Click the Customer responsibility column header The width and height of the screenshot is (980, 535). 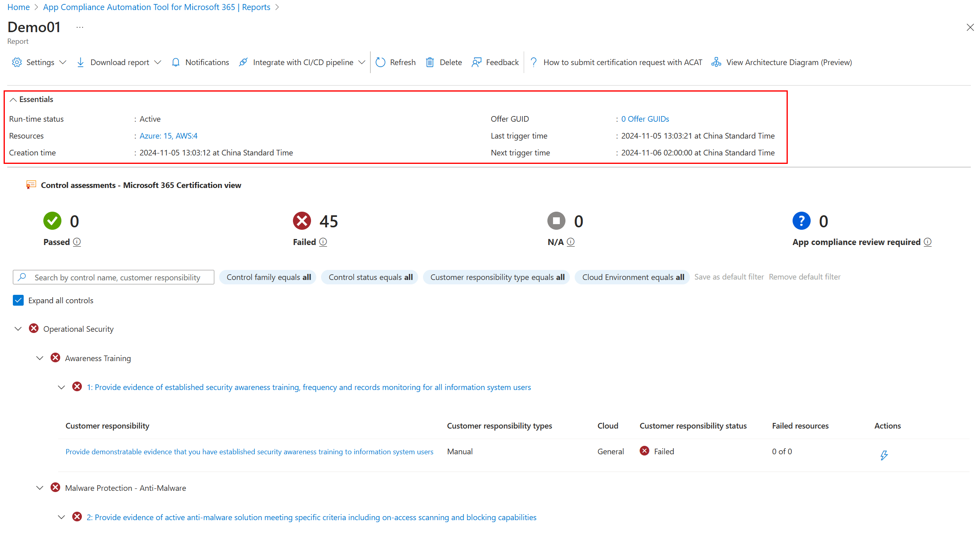coord(107,426)
